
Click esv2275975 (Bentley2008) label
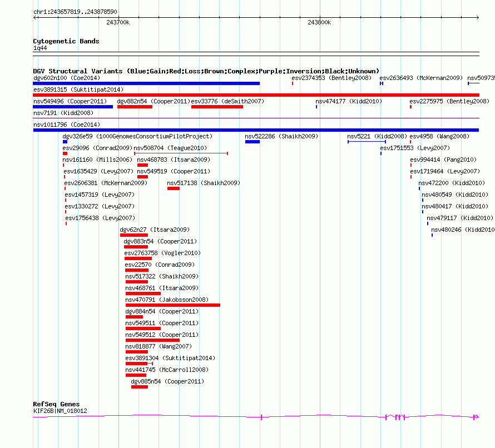coord(449,101)
